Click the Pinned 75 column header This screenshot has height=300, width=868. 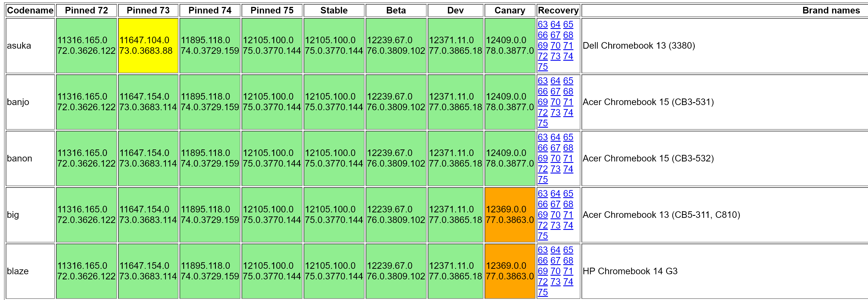tap(272, 11)
